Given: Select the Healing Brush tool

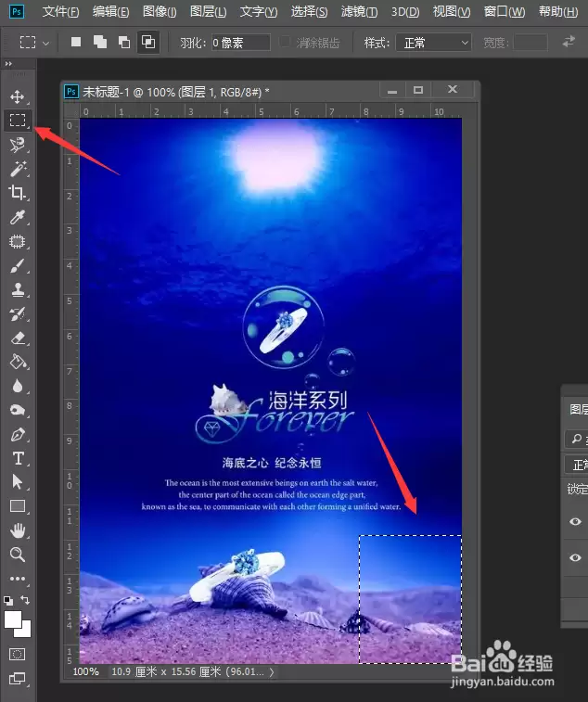Looking at the screenshot, I should 18,241.
